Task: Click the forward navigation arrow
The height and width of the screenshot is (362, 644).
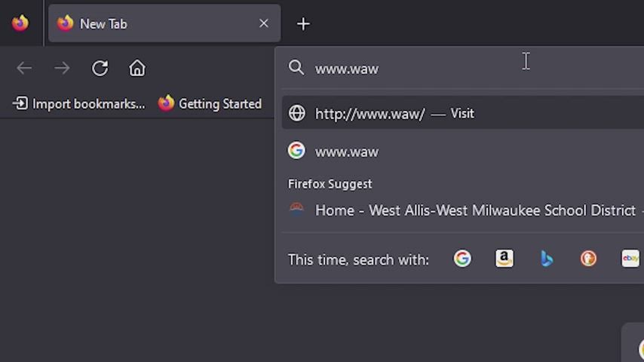Action: click(x=62, y=69)
